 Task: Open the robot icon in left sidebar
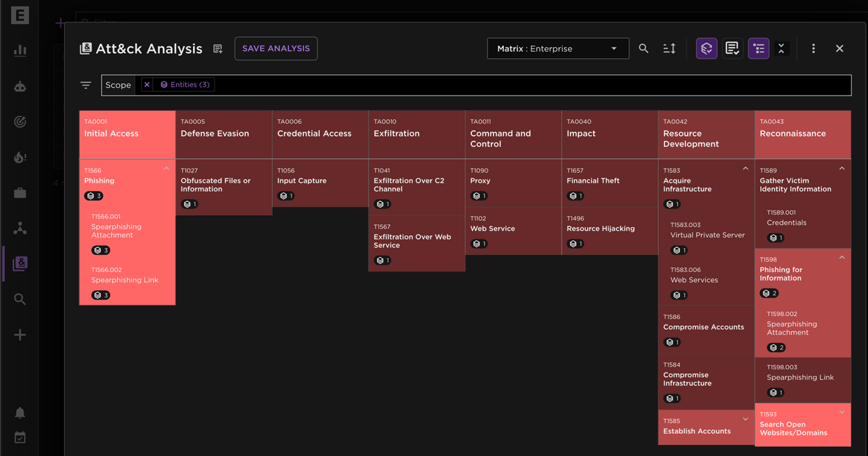(20, 87)
